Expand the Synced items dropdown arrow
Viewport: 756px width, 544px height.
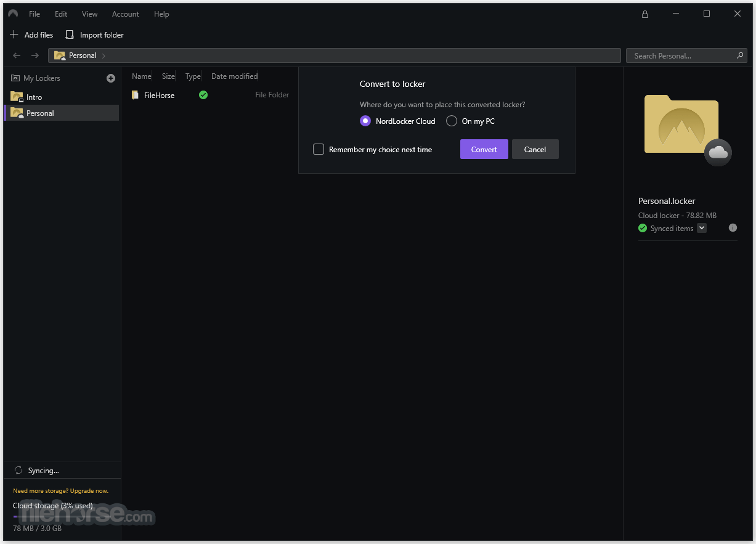(702, 229)
